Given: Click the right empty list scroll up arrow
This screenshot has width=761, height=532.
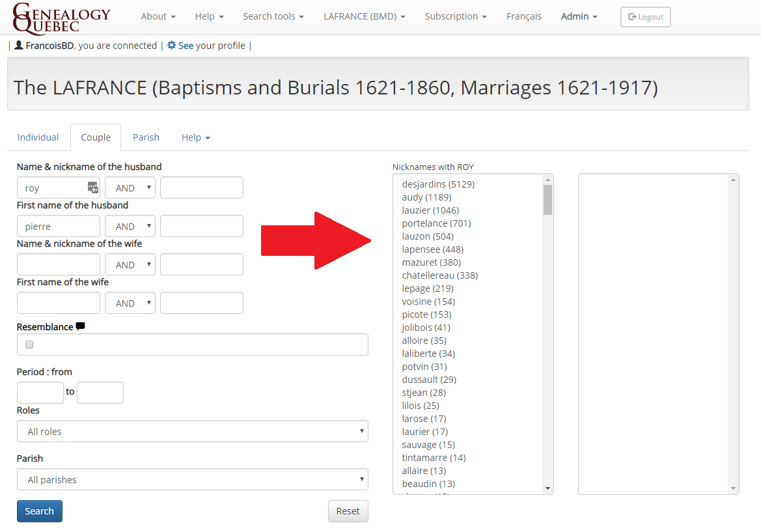Looking at the screenshot, I should click(x=733, y=180).
